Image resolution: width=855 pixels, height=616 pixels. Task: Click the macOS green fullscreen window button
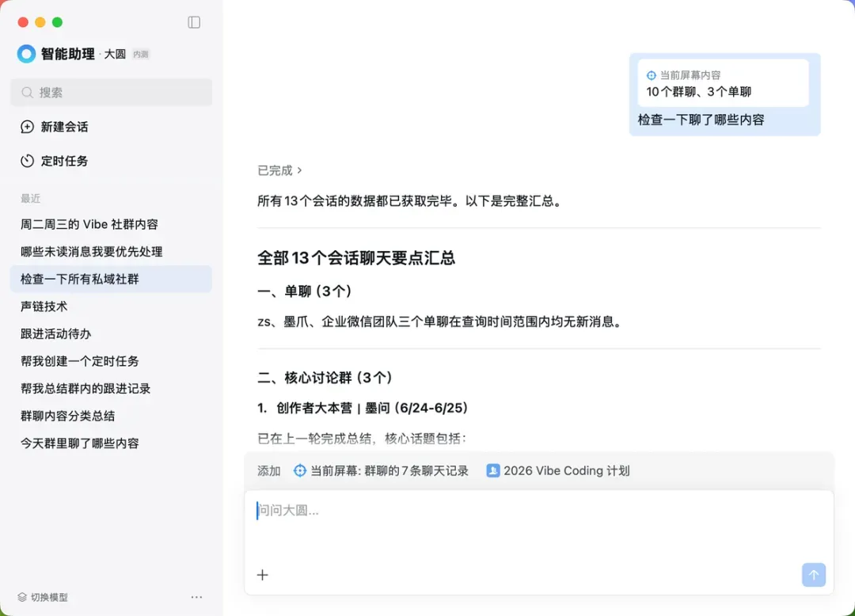coord(57,22)
